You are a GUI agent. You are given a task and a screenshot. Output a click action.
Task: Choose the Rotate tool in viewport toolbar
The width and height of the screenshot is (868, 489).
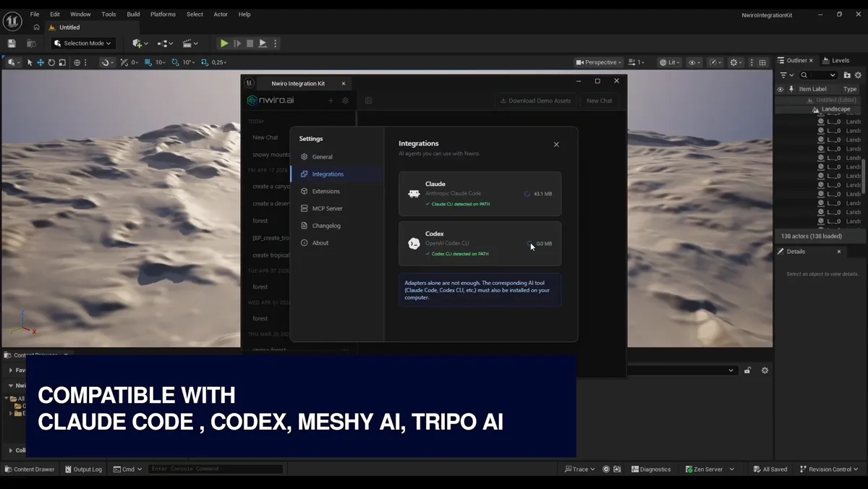[51, 62]
